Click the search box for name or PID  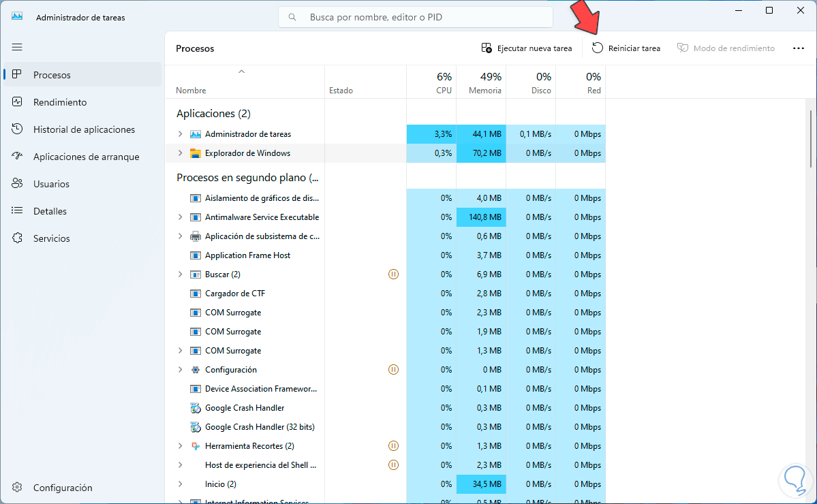tap(415, 17)
